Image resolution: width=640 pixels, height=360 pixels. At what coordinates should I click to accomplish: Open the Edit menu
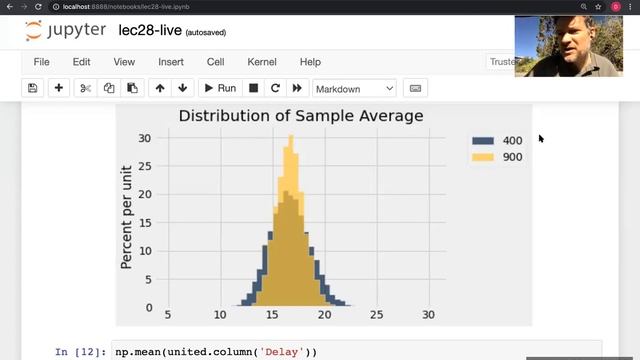81,62
